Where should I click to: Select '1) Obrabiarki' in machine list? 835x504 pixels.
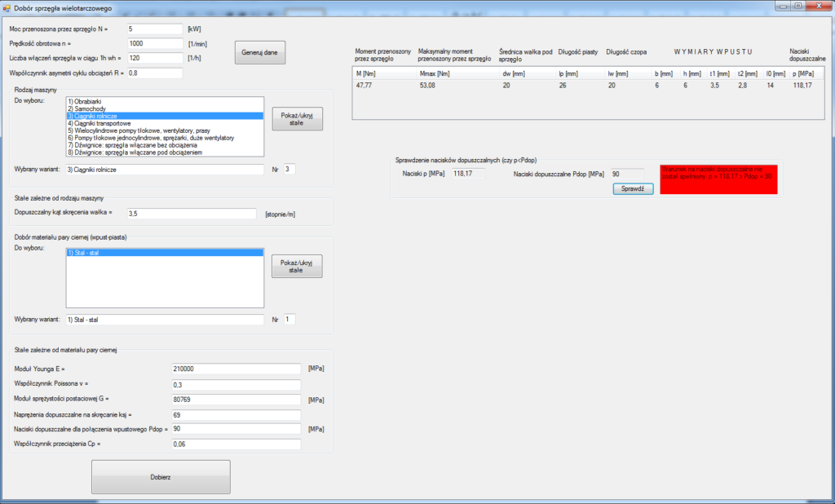pyautogui.click(x=165, y=101)
